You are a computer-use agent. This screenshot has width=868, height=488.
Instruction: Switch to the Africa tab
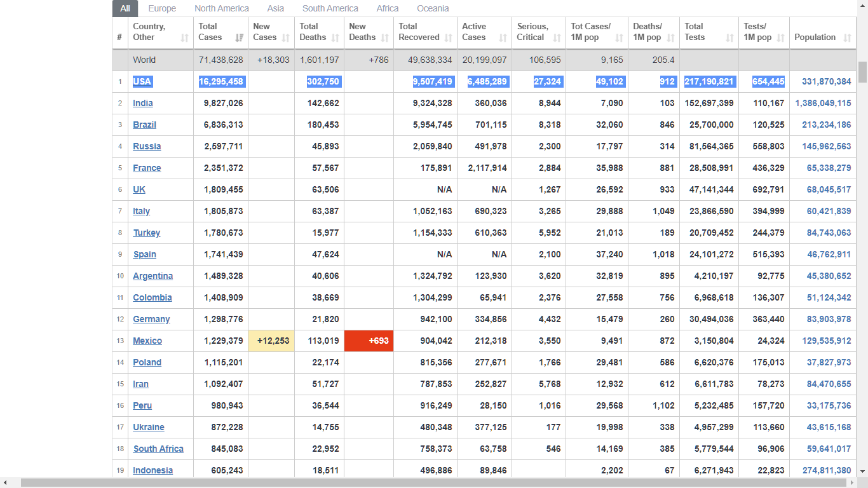click(388, 8)
